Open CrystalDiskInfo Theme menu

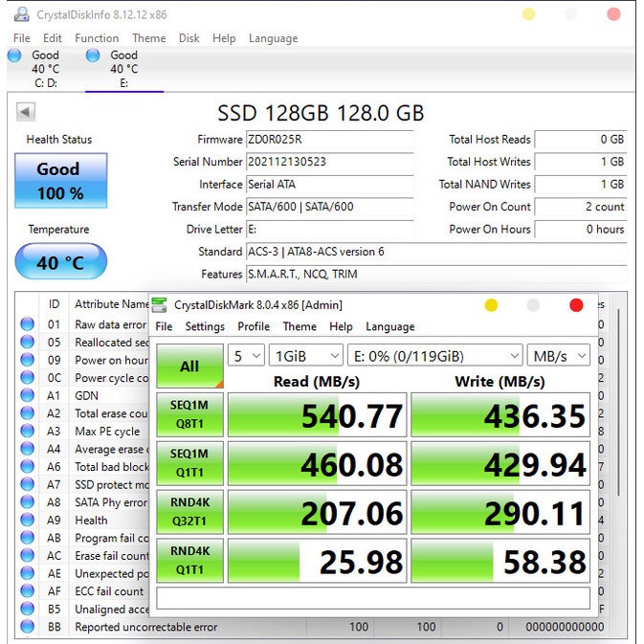tap(149, 38)
